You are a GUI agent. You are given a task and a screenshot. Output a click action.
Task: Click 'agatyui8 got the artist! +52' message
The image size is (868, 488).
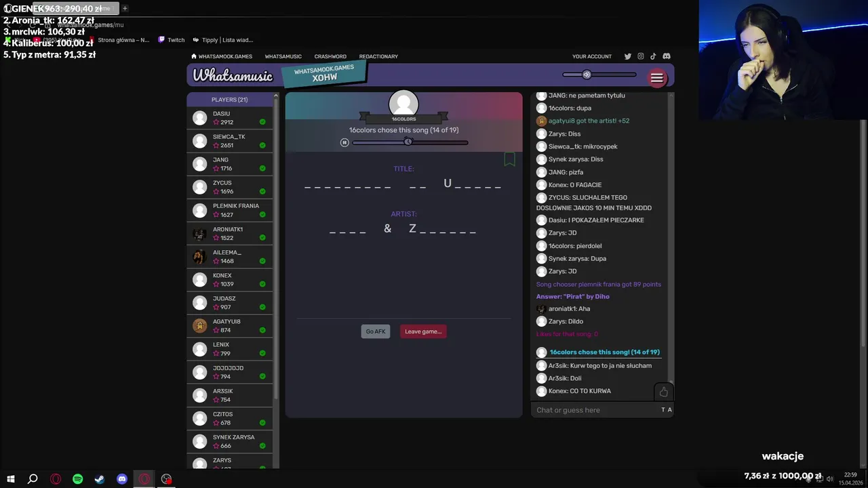pos(589,121)
